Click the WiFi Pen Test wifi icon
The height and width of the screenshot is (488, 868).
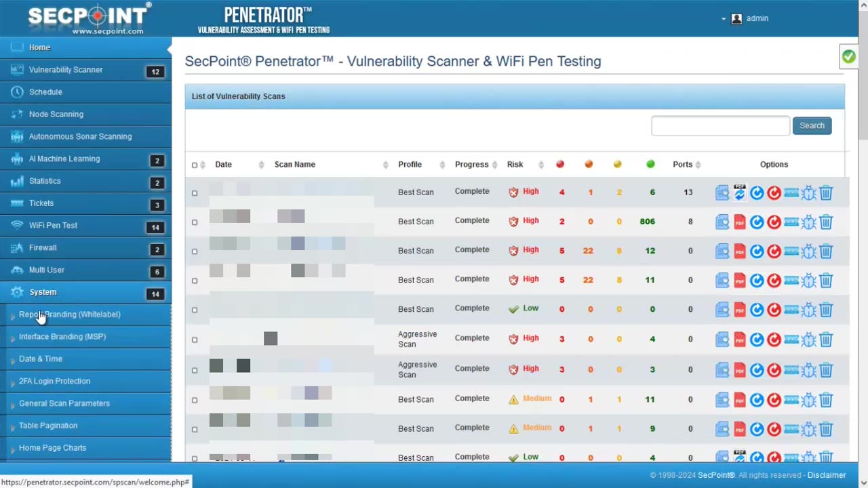pyautogui.click(x=17, y=226)
